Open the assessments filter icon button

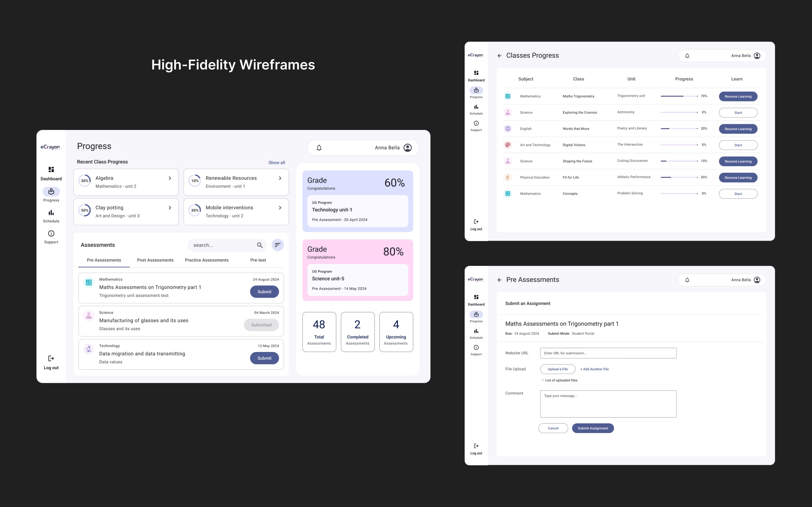click(277, 245)
